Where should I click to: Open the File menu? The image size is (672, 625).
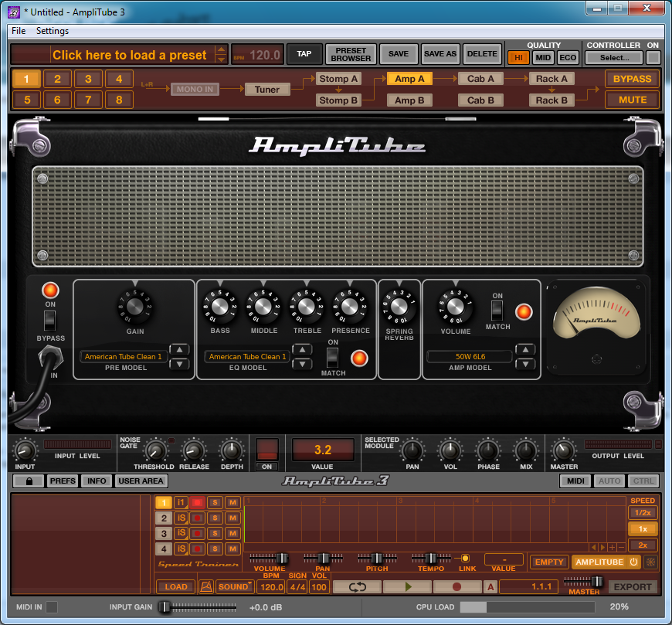tap(19, 31)
